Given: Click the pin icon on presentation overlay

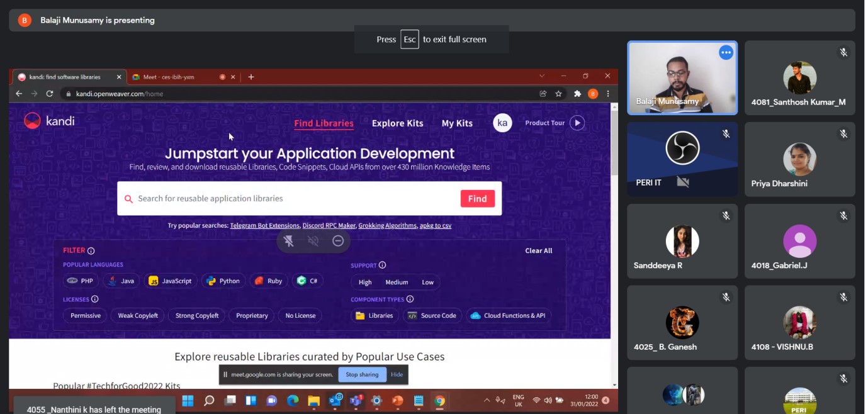Looking at the screenshot, I should 289,241.
